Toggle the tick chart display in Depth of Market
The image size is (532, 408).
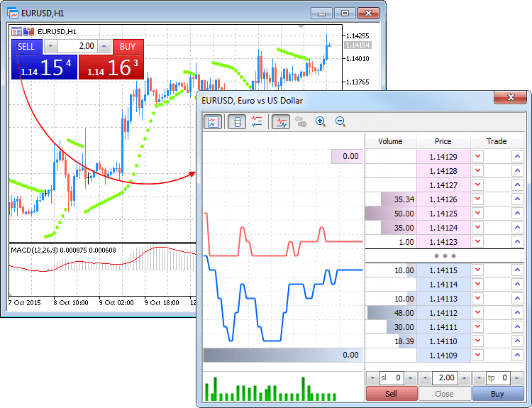pos(213,121)
